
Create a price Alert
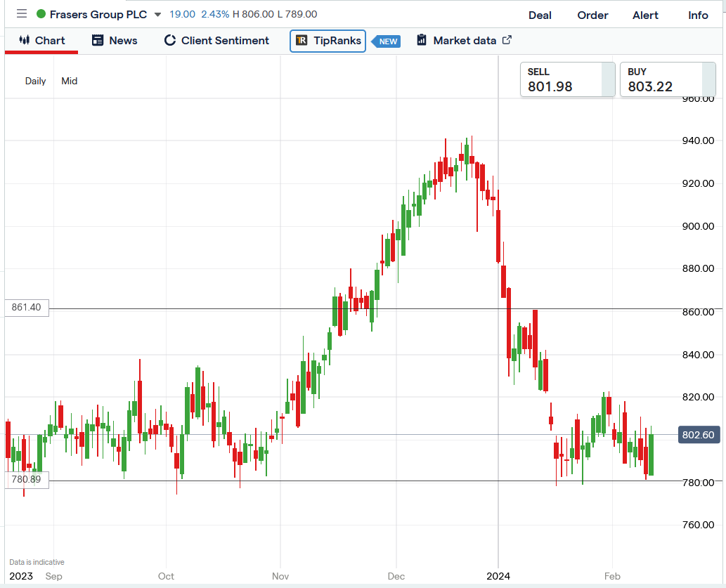coord(645,15)
